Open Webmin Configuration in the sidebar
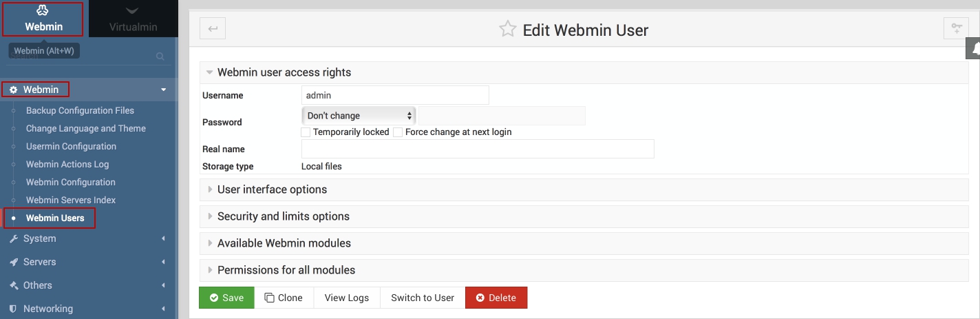This screenshot has height=319, width=980. [x=71, y=182]
